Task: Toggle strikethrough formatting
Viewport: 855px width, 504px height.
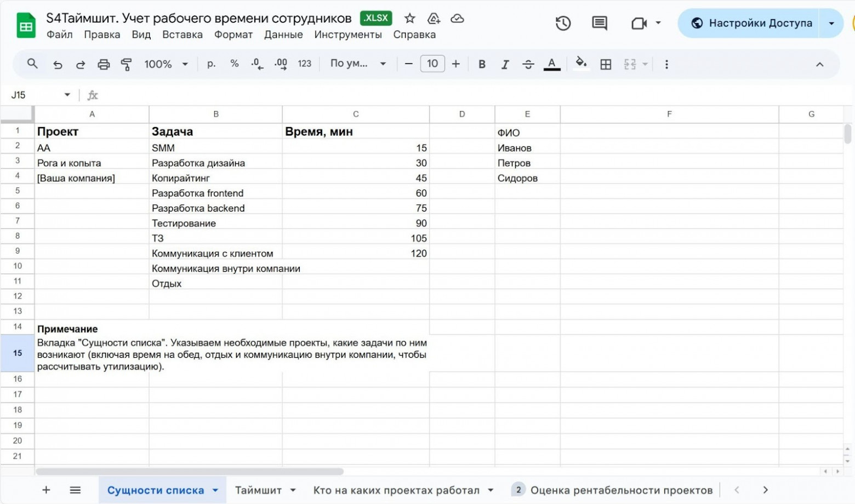Action: point(527,64)
